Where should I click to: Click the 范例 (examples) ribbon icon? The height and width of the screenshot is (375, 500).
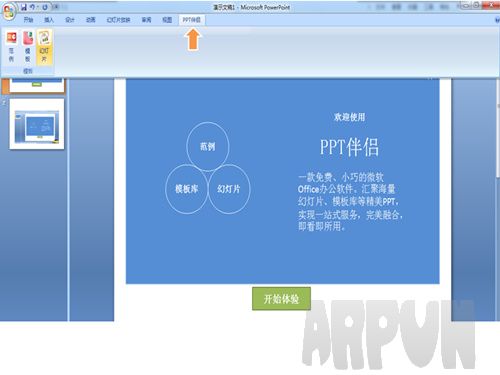click(x=11, y=46)
